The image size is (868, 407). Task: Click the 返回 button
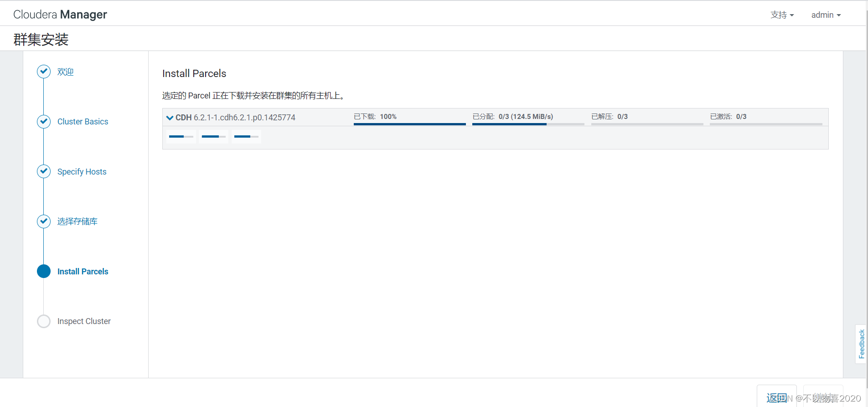pyautogui.click(x=777, y=397)
